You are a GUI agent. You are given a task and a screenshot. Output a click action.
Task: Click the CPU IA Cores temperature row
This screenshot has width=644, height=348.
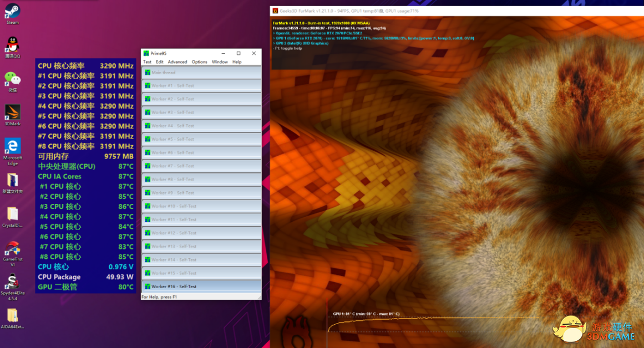pos(85,176)
